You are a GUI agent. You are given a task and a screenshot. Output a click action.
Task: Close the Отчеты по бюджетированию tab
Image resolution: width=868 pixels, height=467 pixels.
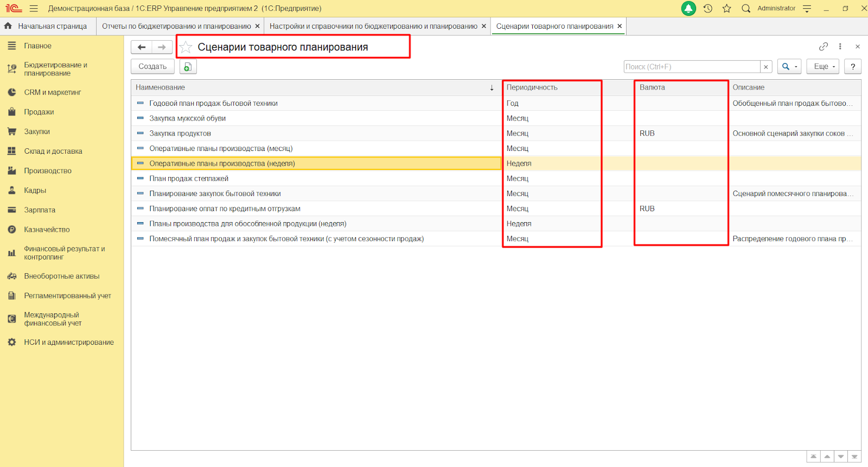257,26
